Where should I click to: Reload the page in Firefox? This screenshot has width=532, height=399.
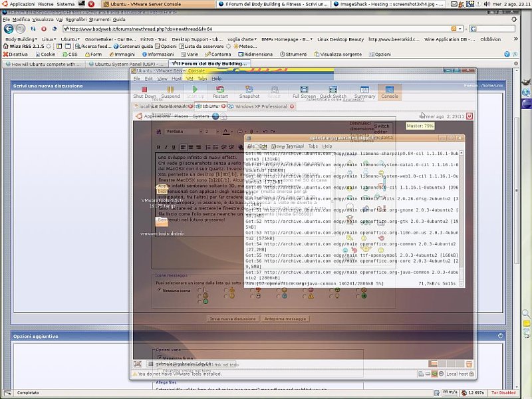pos(33,29)
